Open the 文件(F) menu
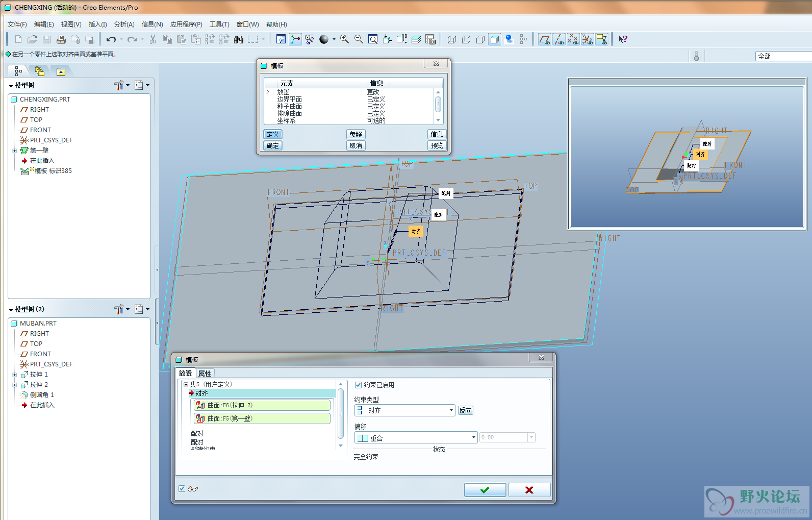Image resolution: width=812 pixels, height=520 pixels. 17,24
